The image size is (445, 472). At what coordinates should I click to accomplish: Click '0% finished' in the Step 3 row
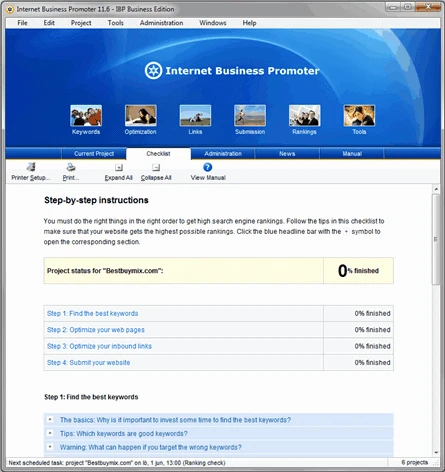pos(372,346)
